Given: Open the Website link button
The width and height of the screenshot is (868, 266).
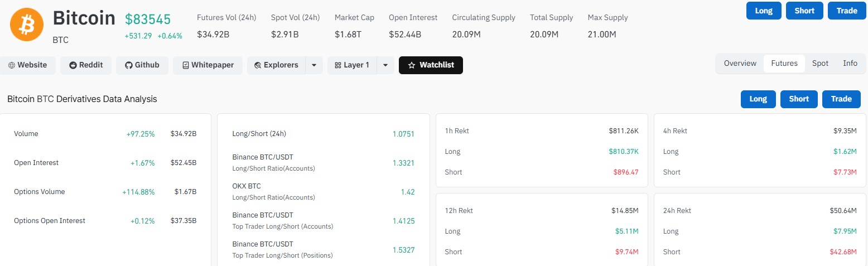Looking at the screenshot, I should pyautogui.click(x=28, y=65).
